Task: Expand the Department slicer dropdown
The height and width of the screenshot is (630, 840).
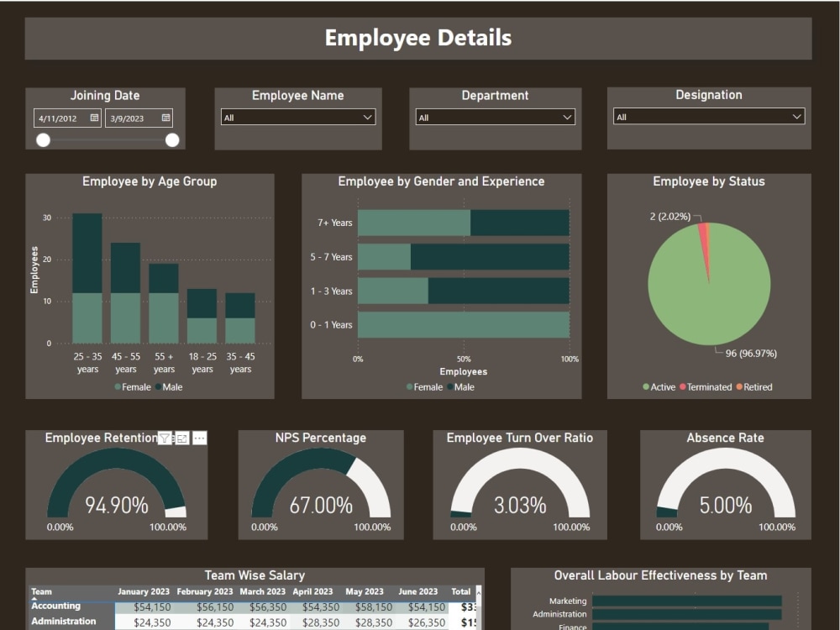Action: (568, 117)
